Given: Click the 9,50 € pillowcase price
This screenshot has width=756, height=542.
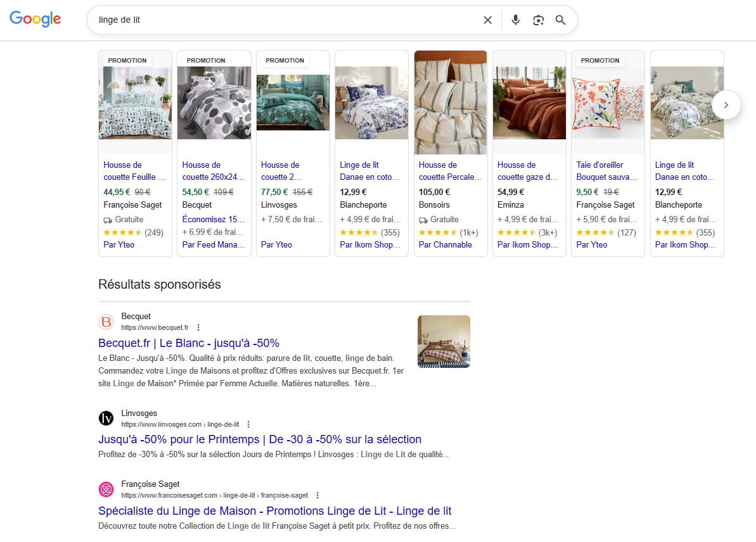Looking at the screenshot, I should click(x=587, y=192).
